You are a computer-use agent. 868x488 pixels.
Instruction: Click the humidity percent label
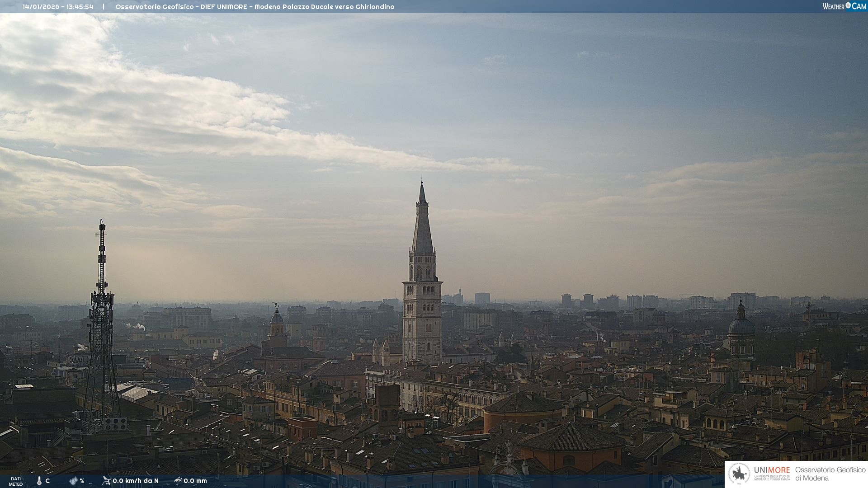click(82, 481)
